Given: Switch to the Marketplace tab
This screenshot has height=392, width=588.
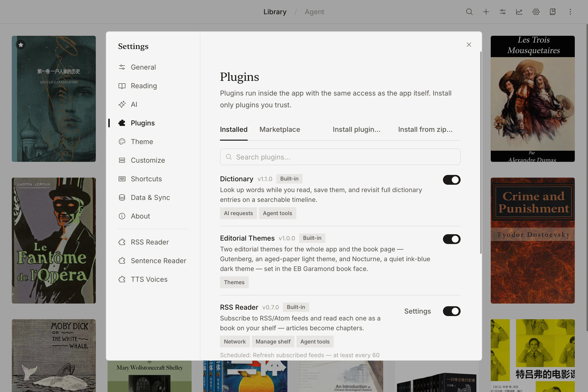Looking at the screenshot, I should coord(280,130).
